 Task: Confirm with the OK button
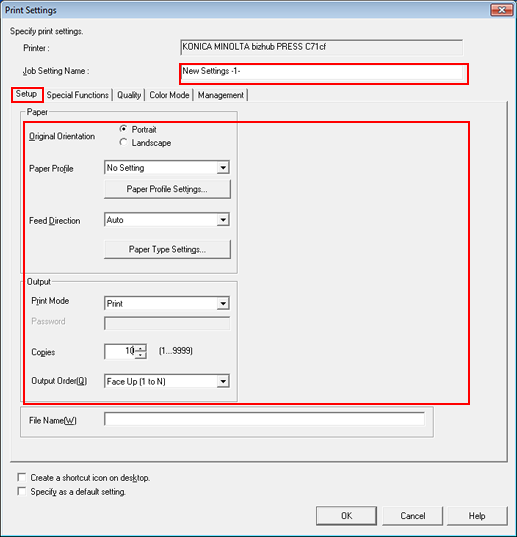346,515
